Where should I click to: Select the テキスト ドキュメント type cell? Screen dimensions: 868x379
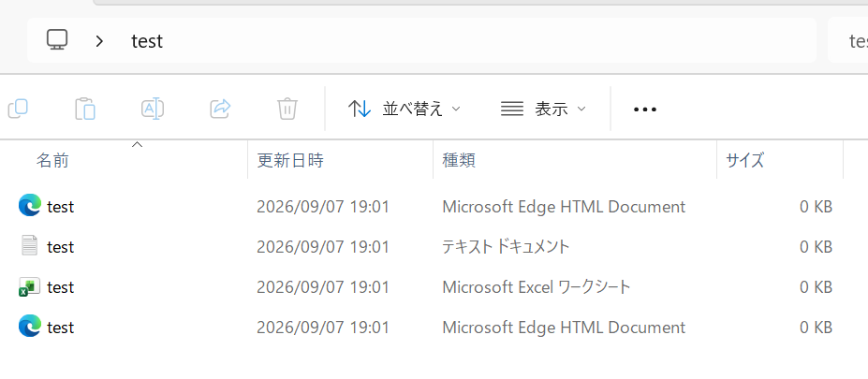point(506,247)
